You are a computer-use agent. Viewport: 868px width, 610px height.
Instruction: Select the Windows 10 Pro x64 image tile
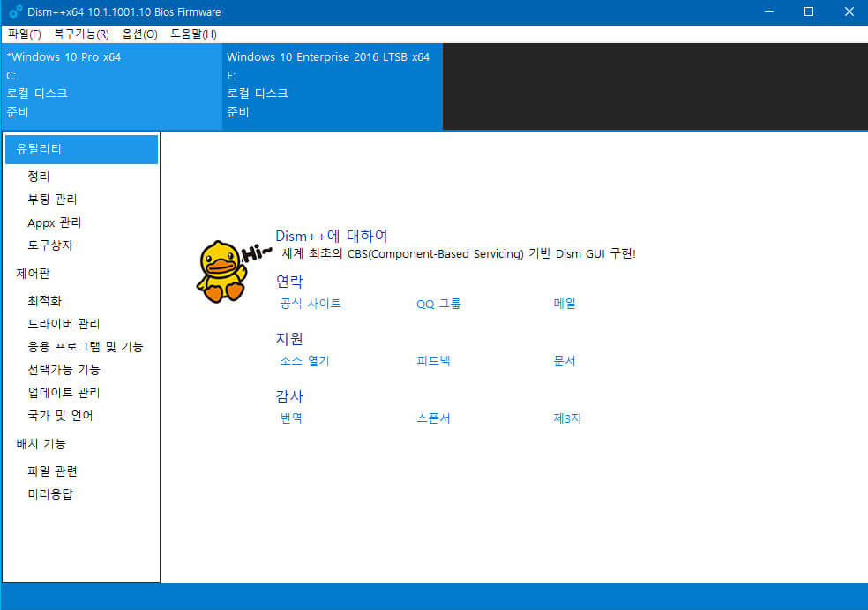point(111,87)
